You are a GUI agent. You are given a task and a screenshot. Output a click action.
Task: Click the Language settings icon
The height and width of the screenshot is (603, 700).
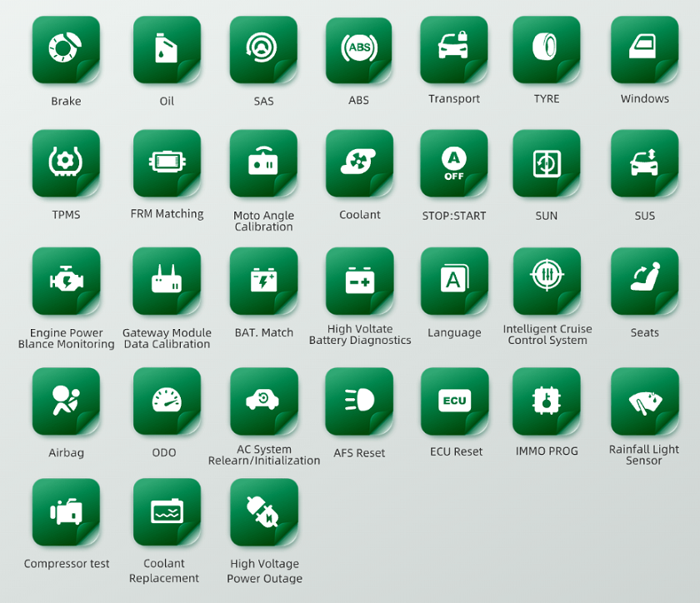pyautogui.click(x=454, y=281)
